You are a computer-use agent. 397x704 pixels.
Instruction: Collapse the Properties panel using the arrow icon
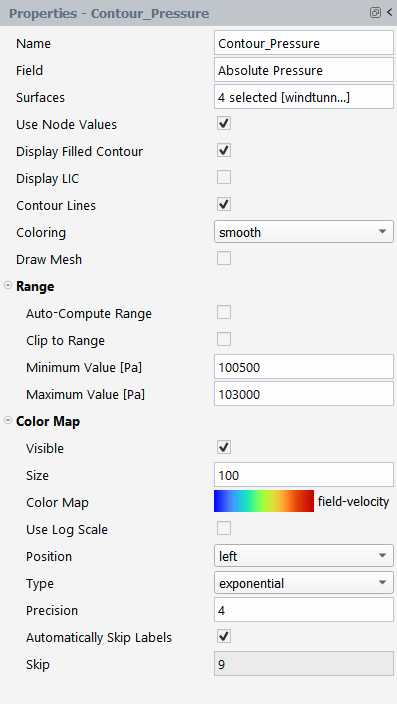(389, 13)
